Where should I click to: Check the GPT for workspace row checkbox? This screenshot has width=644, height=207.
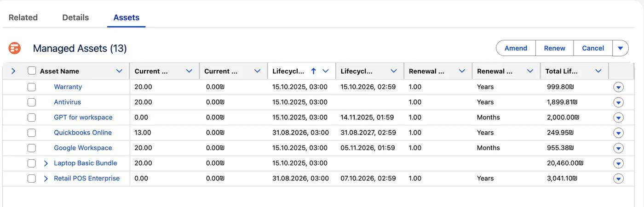pos(31,117)
